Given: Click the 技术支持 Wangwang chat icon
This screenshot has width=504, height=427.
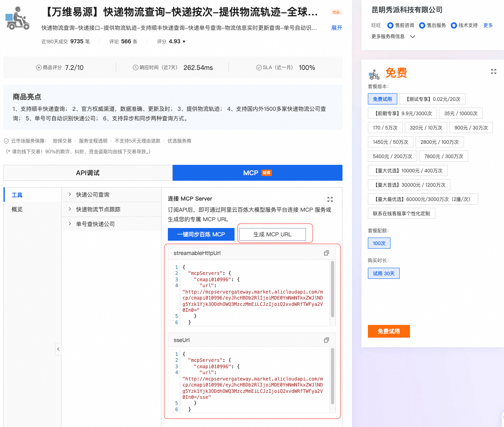Looking at the screenshot, I should 454,25.
